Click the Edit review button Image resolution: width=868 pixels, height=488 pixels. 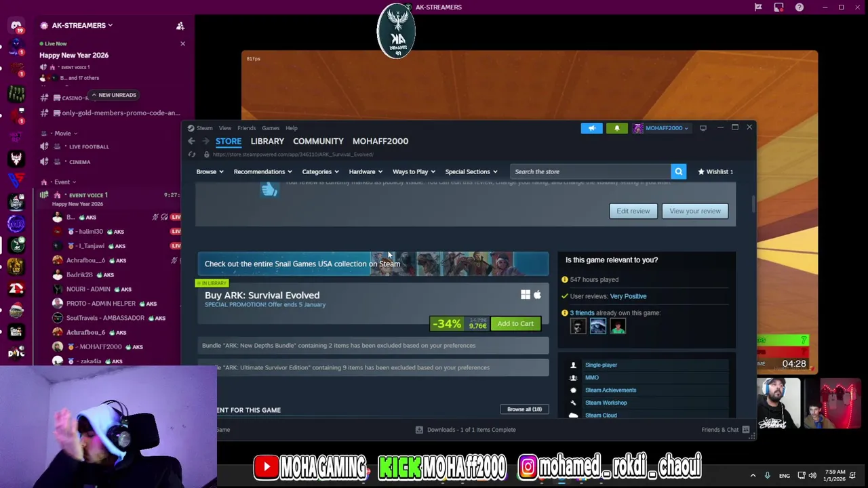[x=633, y=211]
